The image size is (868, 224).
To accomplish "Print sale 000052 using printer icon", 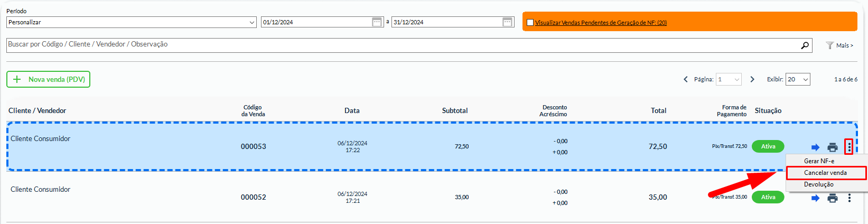I will (x=833, y=198).
